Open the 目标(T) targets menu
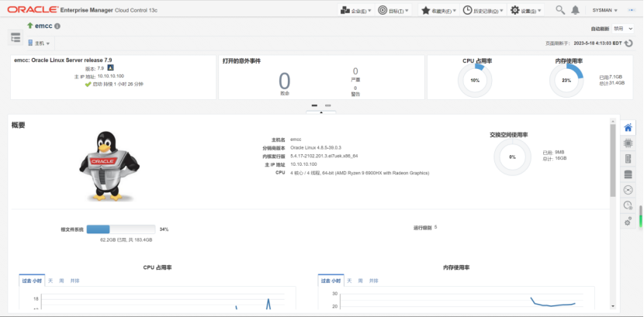The width and height of the screenshot is (644, 317). coord(393,10)
